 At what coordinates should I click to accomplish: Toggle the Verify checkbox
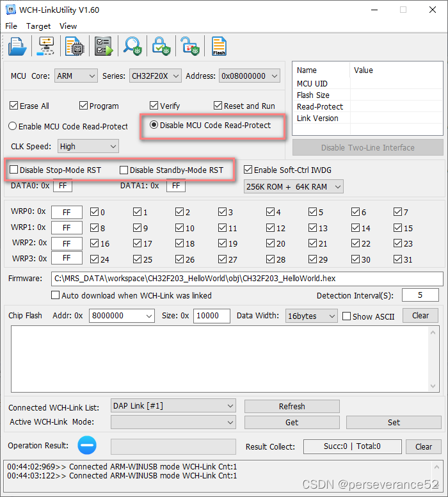154,105
